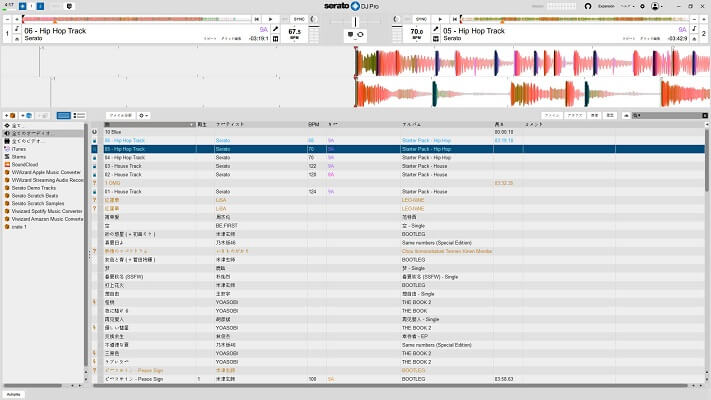Open left deck beatgrid edit pencil
The height and width of the screenshot is (400, 711).
(275, 29)
